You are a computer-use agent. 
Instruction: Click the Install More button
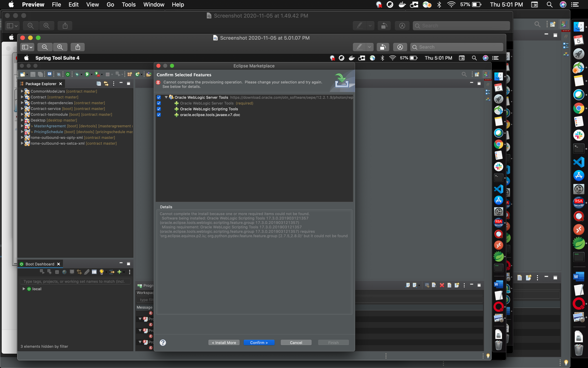click(224, 342)
